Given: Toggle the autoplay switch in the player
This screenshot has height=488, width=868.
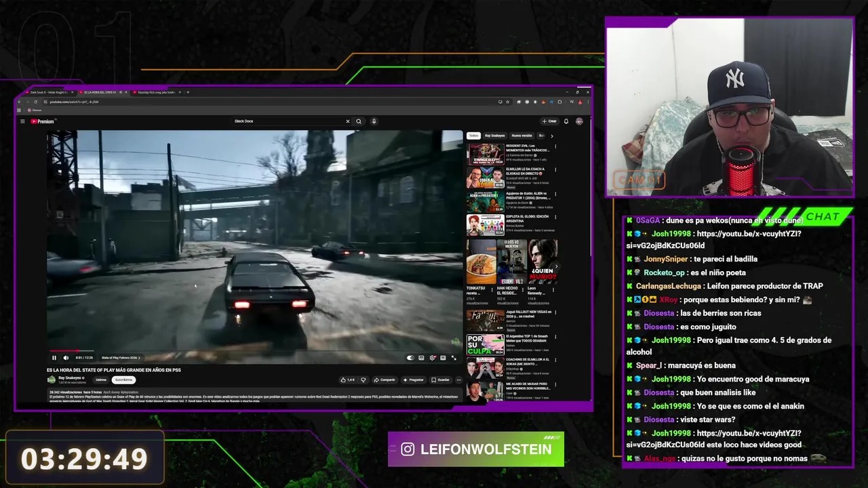Looking at the screenshot, I should [410, 358].
